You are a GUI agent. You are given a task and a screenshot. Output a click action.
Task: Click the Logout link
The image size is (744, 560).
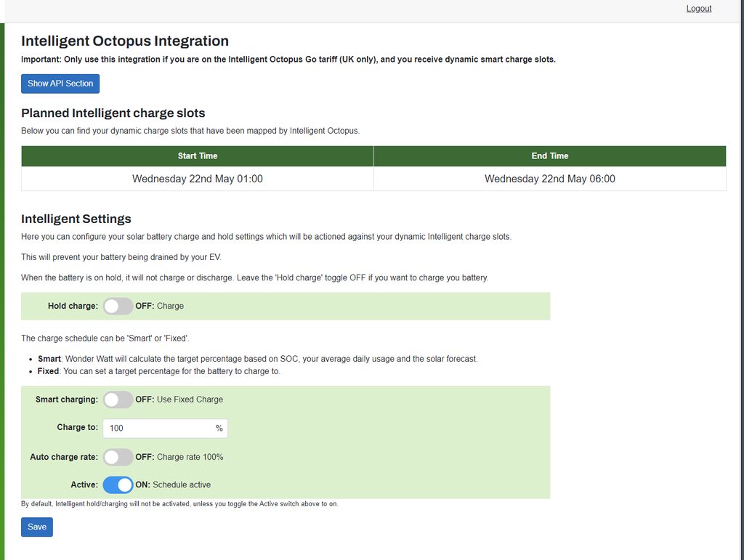click(698, 9)
